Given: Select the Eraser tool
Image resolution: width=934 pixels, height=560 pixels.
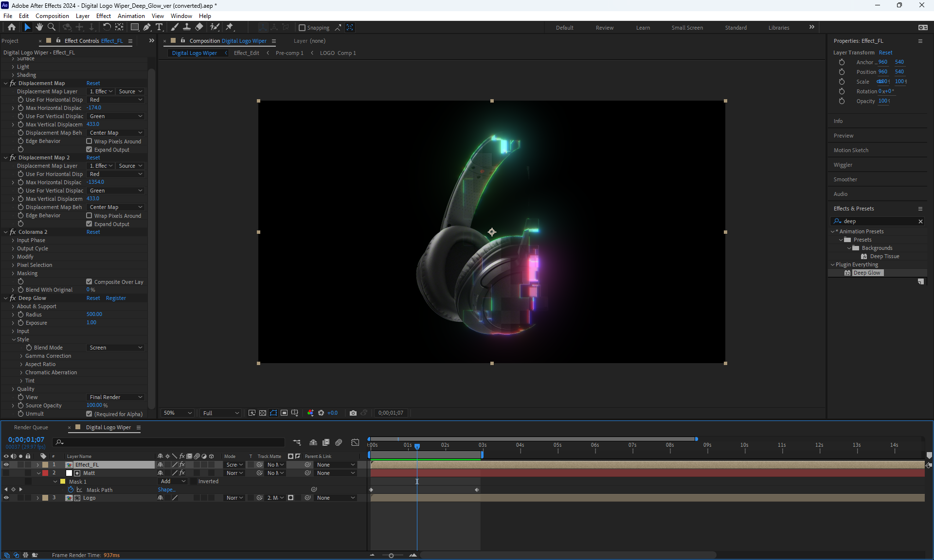Looking at the screenshot, I should click(x=199, y=27).
